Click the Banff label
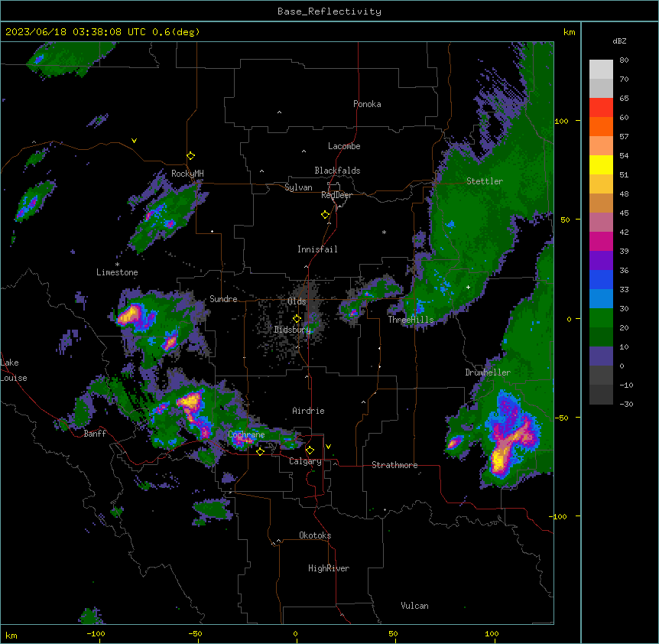 point(95,434)
